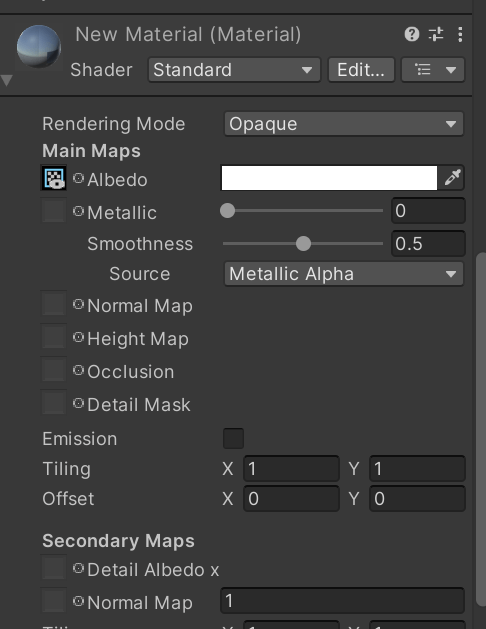Click the main Tiling Y field
Image resolution: width=486 pixels, height=629 pixels.
point(417,469)
